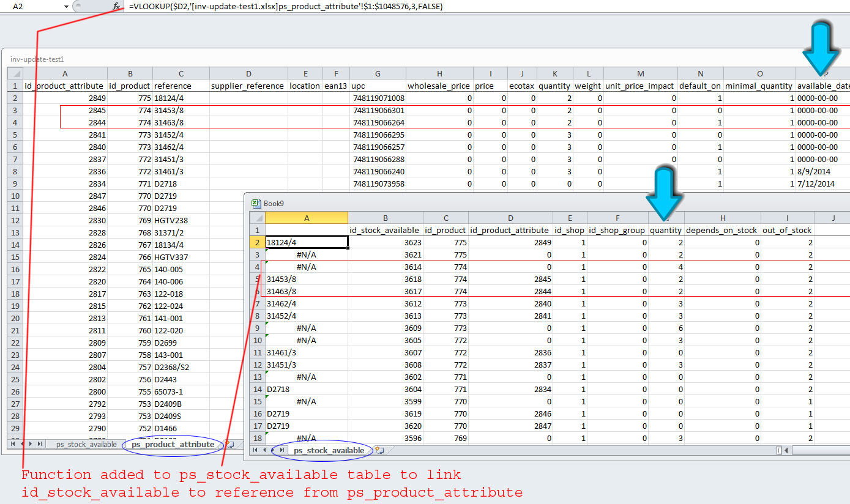Click row 2 header in Book9
This screenshot has height=504, width=850.
(x=257, y=242)
